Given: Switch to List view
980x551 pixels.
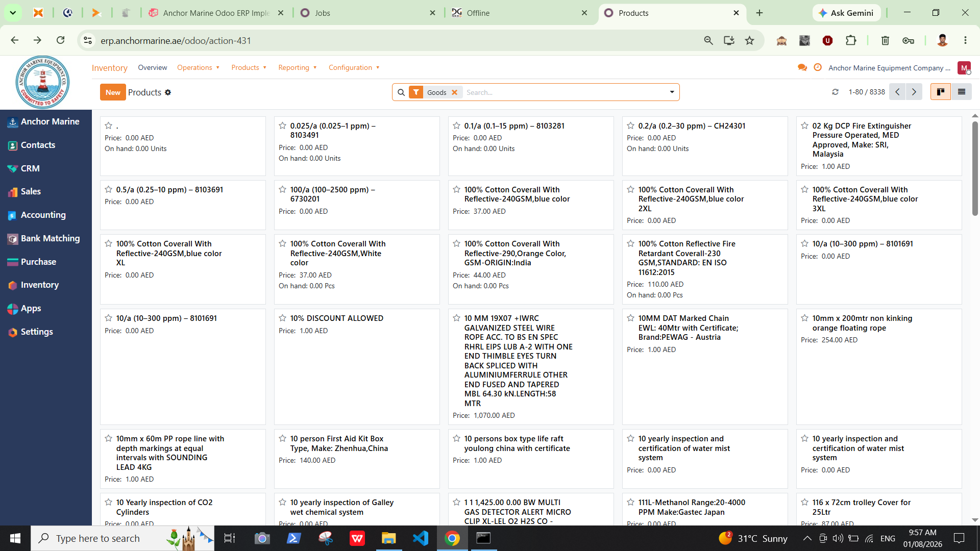Looking at the screenshot, I should point(962,92).
